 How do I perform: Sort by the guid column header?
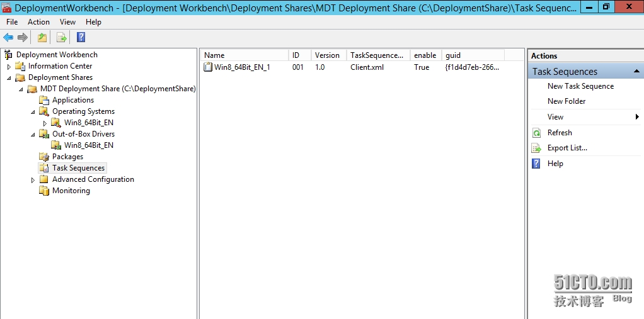[473, 55]
